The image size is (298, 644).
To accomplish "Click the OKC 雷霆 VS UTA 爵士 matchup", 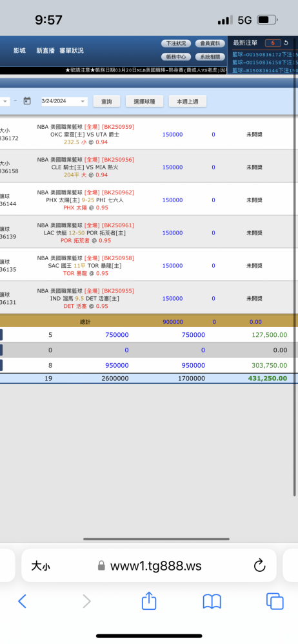I will pos(85,135).
